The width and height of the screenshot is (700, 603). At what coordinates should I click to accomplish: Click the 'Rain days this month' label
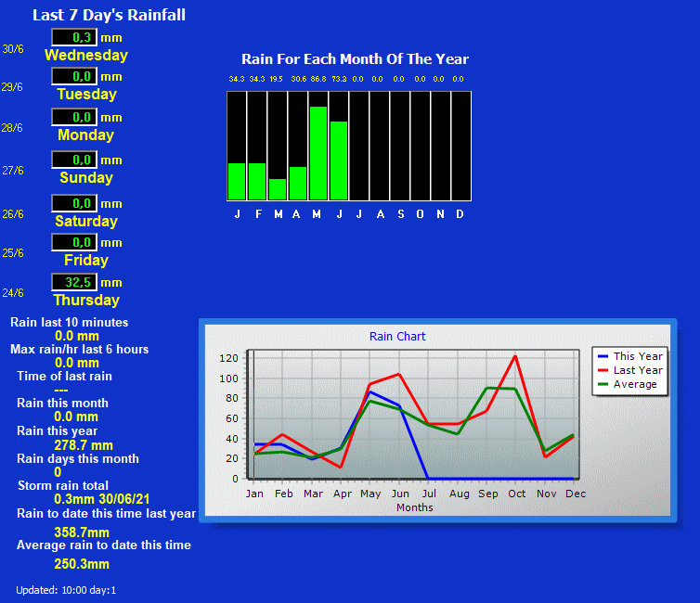click(x=78, y=458)
